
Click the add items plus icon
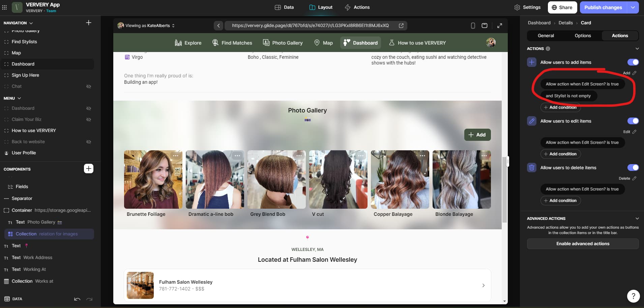532,62
